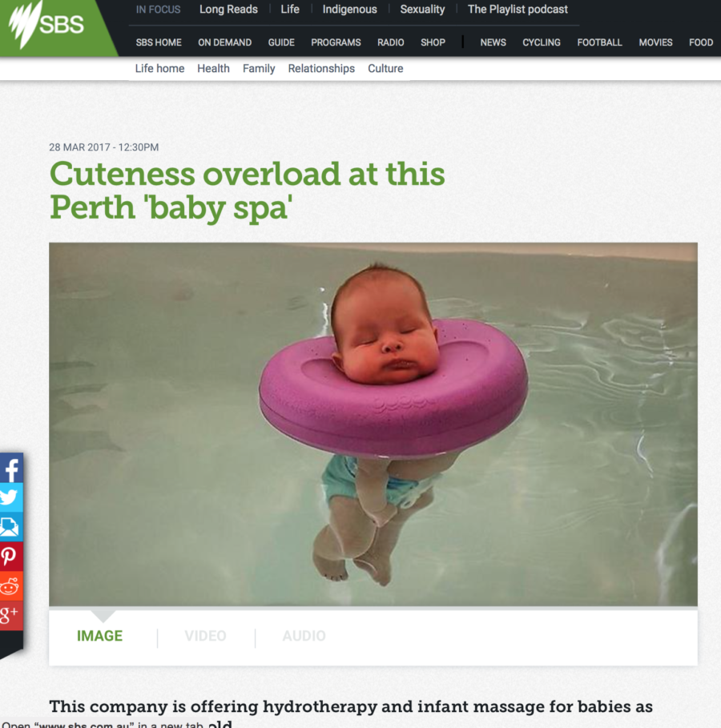The width and height of the screenshot is (721, 728).
Task: Share article on Google Plus
Action: click(11, 615)
